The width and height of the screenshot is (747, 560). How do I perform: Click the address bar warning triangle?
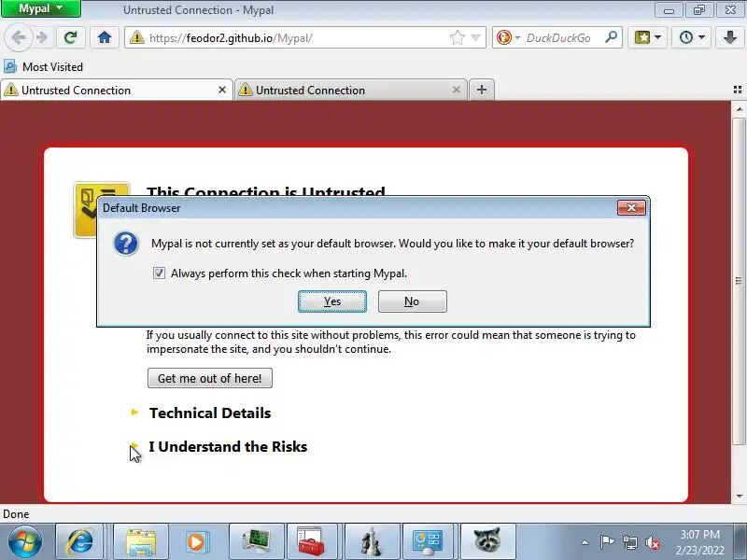pyautogui.click(x=137, y=37)
